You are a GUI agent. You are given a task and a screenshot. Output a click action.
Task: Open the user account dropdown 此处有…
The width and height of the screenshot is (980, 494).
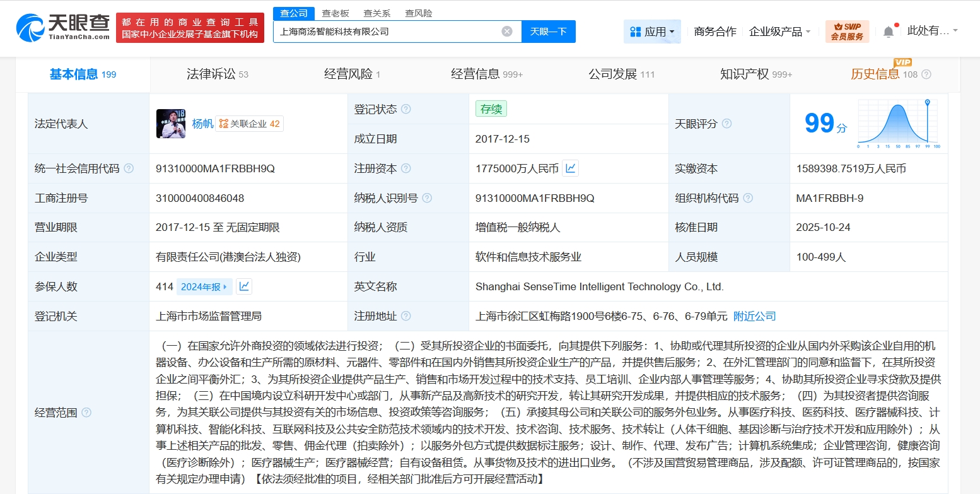coord(932,31)
